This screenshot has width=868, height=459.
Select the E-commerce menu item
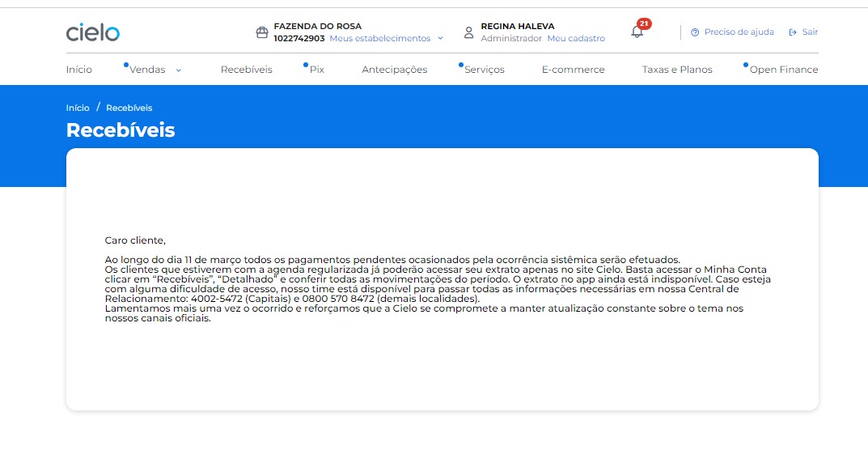(573, 70)
